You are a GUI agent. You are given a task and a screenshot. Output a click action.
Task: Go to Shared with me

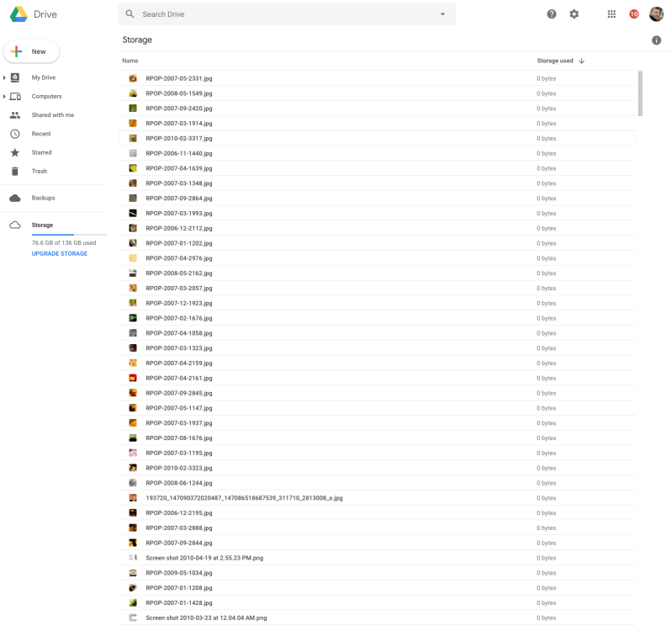pyautogui.click(x=52, y=115)
